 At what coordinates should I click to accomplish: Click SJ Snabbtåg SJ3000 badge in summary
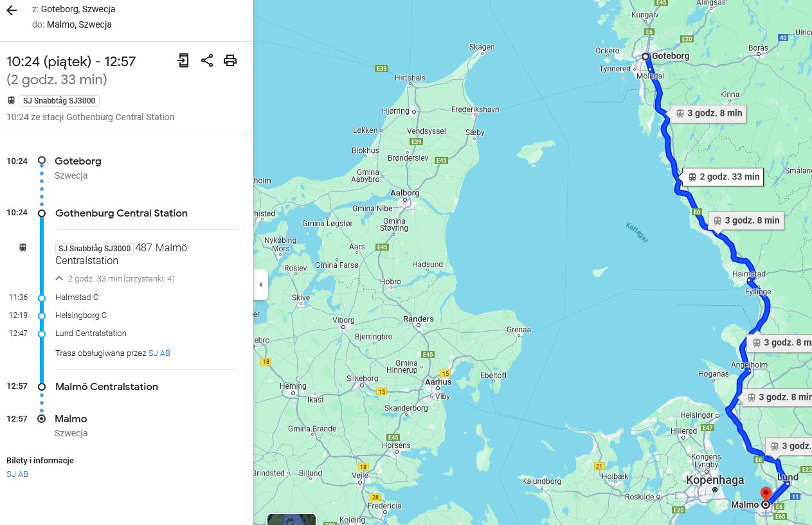pyautogui.click(x=59, y=101)
